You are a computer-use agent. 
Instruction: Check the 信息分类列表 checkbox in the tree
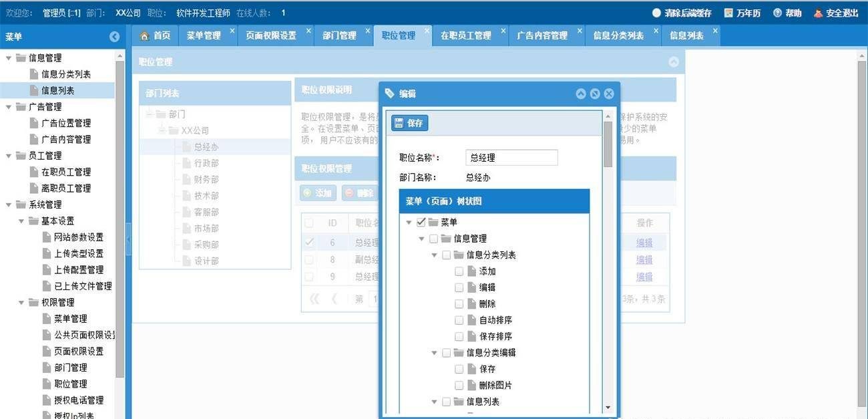click(446, 255)
